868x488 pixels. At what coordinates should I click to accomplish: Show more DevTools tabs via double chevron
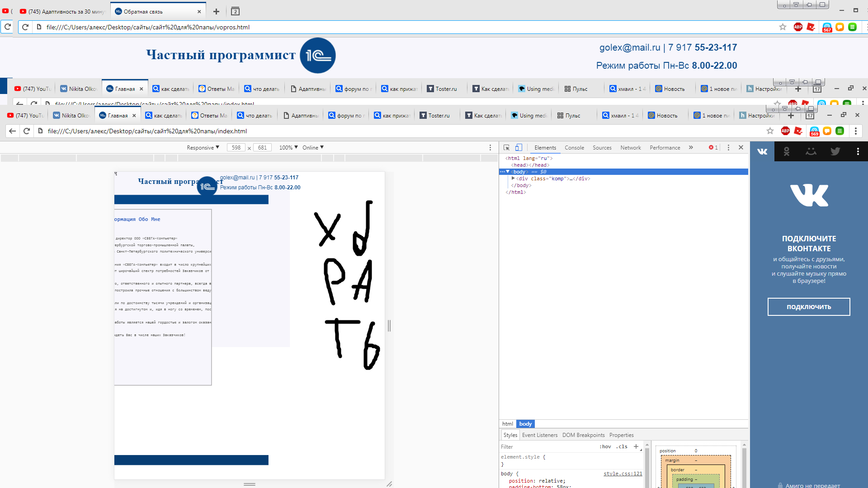coord(691,148)
